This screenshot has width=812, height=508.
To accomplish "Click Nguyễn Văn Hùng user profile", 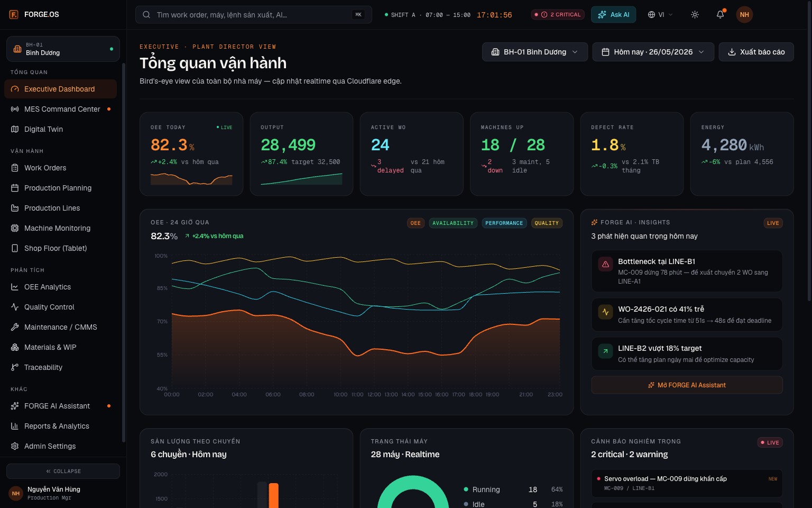I will 63,493.
